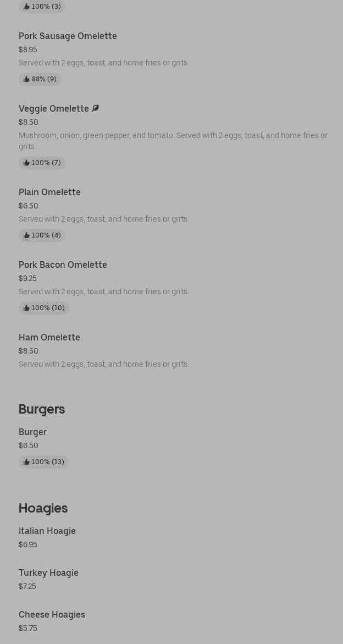Click the Burgers section heading
This screenshot has height=644, width=343.
[x=42, y=409]
